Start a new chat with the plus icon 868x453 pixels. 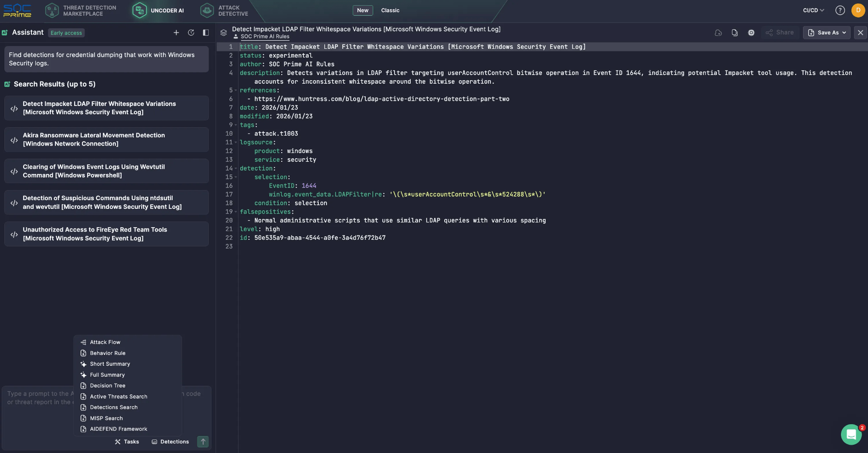pyautogui.click(x=177, y=32)
